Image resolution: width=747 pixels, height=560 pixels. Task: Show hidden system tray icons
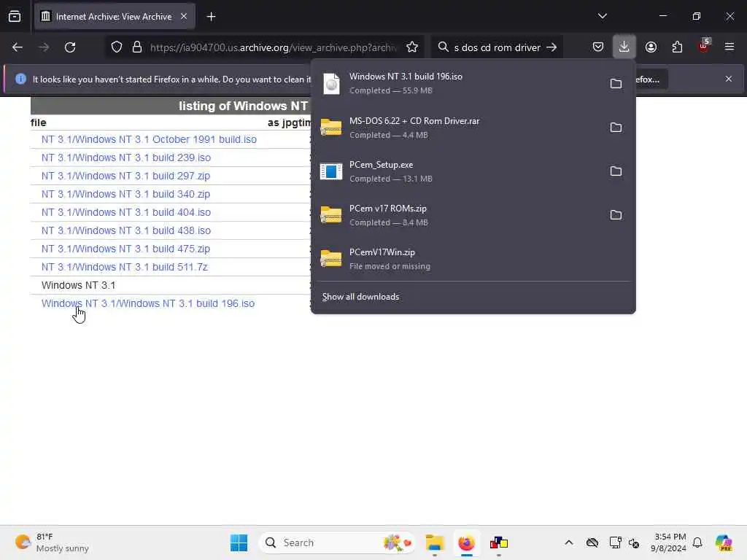(569, 542)
